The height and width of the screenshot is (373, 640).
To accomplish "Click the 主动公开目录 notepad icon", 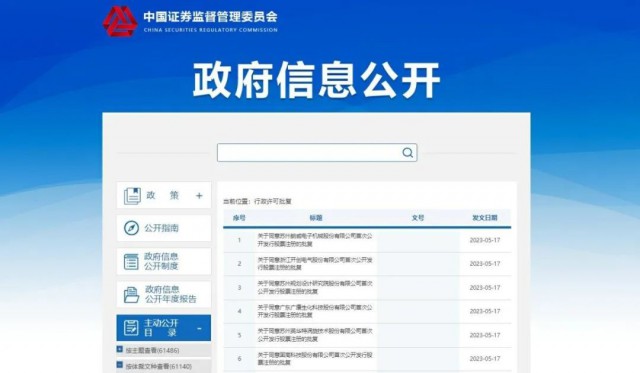I will 131,328.
